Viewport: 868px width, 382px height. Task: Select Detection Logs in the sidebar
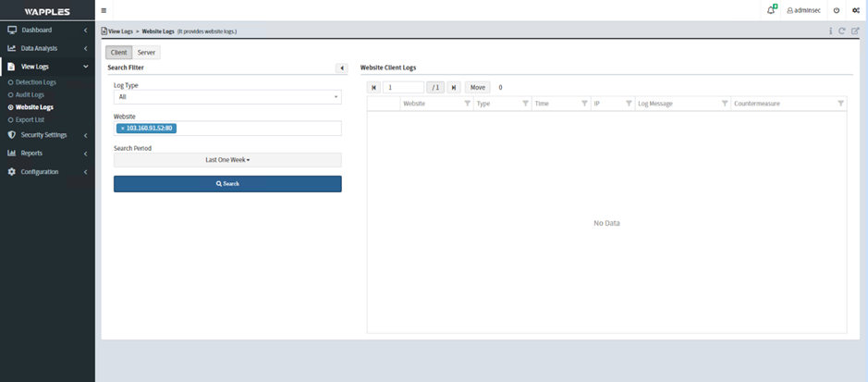coord(36,82)
